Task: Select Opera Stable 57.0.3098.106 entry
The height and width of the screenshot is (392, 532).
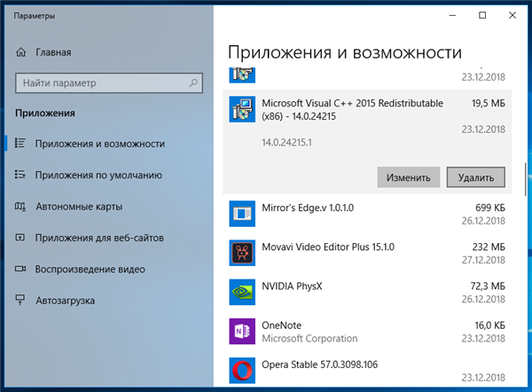Action: point(367,371)
